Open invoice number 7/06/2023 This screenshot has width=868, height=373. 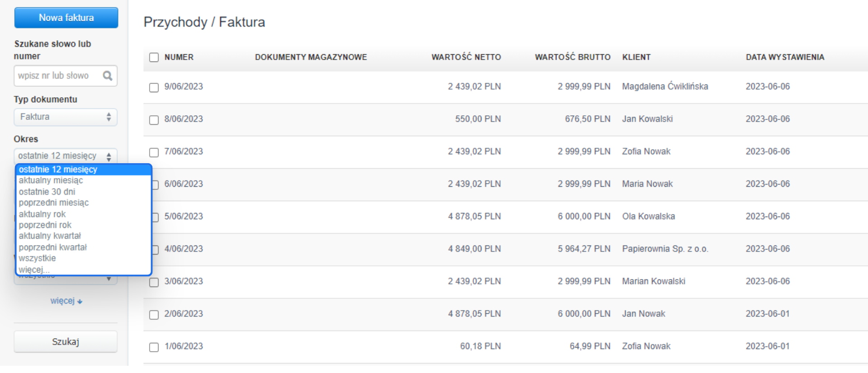(184, 151)
